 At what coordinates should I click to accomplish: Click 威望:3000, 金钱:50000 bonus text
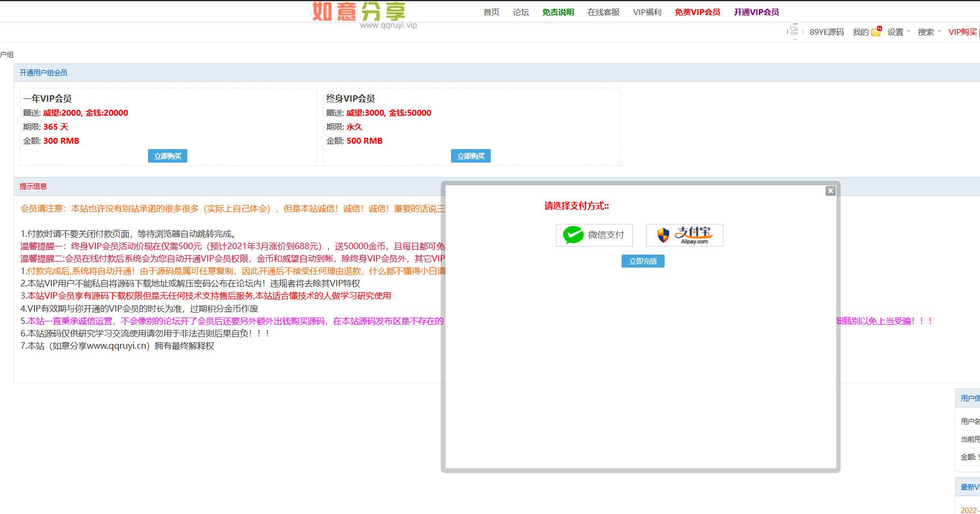tap(389, 113)
